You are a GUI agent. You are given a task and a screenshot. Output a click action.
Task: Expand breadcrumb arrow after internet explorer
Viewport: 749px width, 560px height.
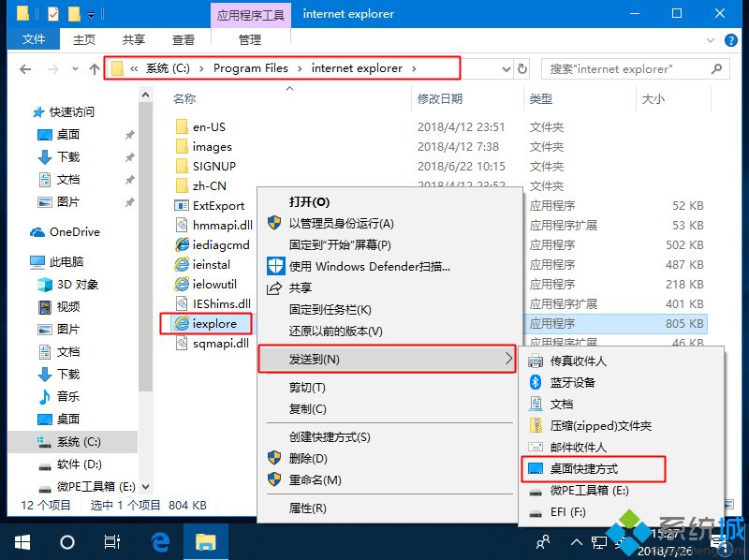pos(414,68)
